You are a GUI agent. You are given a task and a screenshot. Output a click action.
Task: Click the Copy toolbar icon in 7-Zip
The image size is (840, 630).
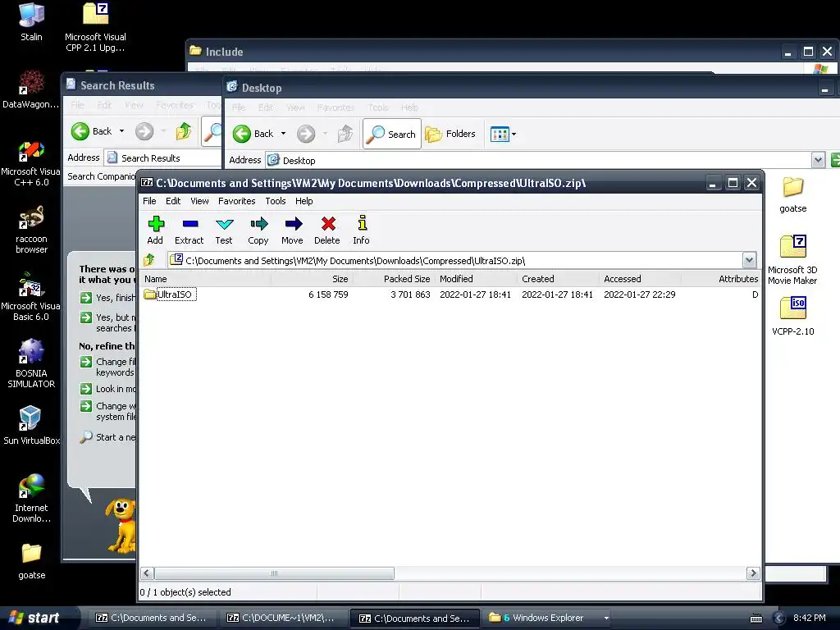[258, 231]
